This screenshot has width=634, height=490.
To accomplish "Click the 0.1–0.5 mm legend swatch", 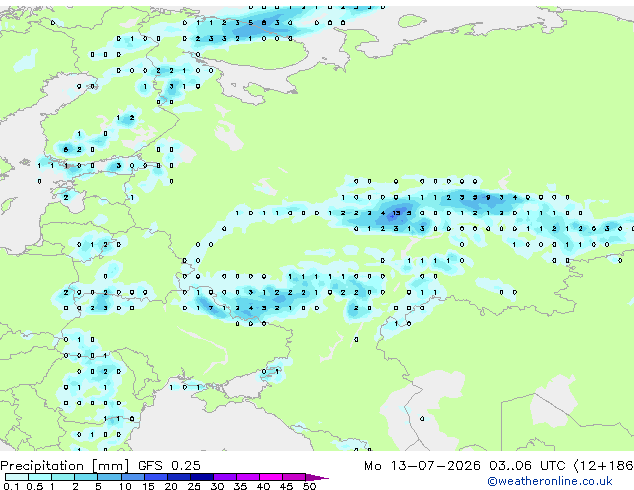I will 17,477.
